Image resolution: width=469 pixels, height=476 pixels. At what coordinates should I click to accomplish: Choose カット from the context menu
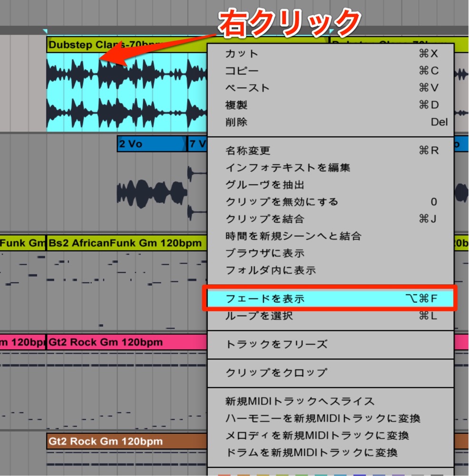[x=331, y=53]
